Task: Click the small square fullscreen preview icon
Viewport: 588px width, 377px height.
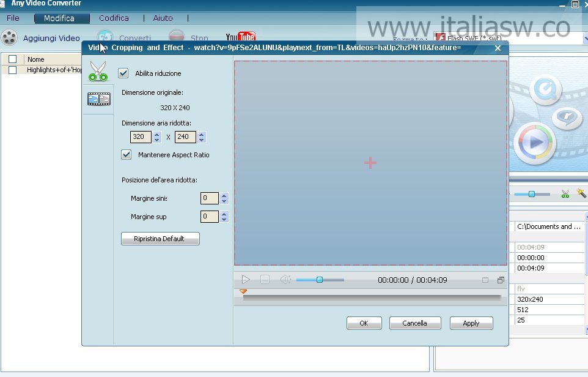Action: tap(485, 280)
